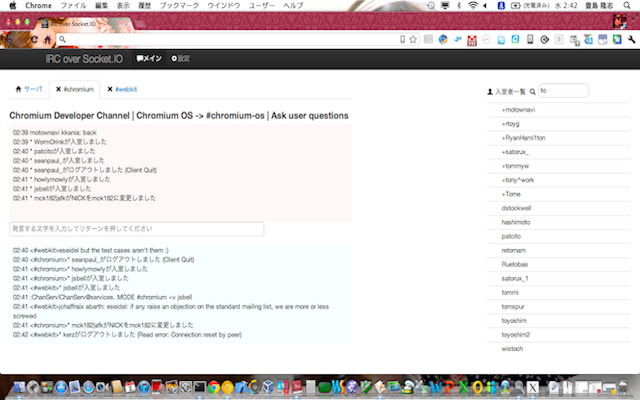Open the Wi-Fi status menu
The width and height of the screenshot is (640, 400).
473,5
